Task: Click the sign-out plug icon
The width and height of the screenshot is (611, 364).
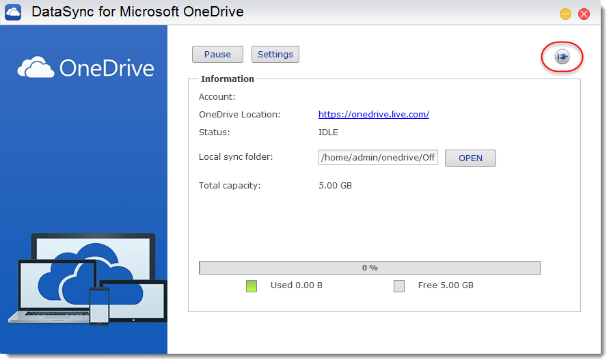Action: click(562, 57)
